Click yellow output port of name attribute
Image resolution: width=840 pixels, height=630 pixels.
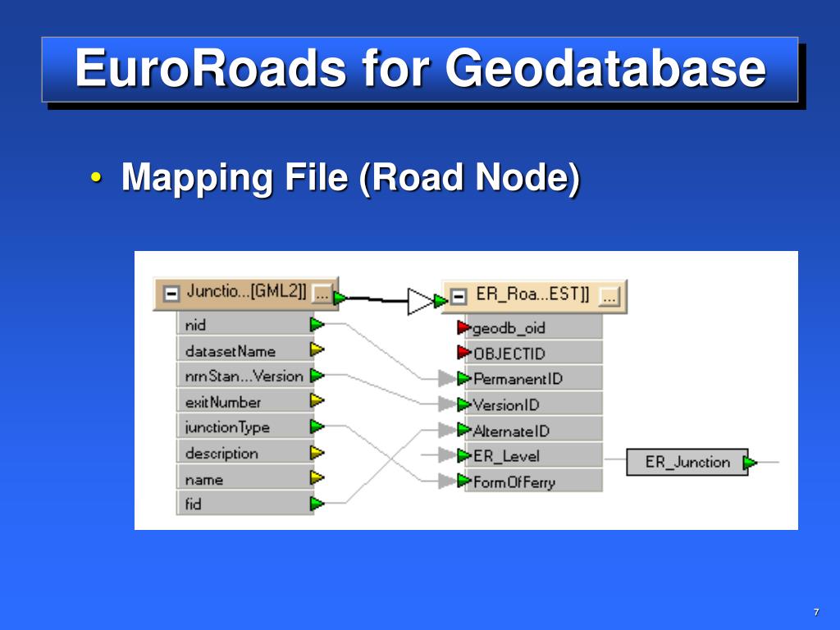click(317, 477)
